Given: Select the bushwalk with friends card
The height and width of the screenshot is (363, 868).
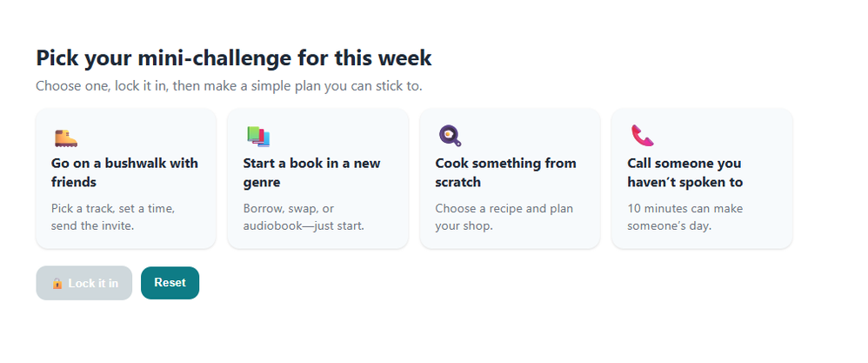Looking at the screenshot, I should click(126, 178).
